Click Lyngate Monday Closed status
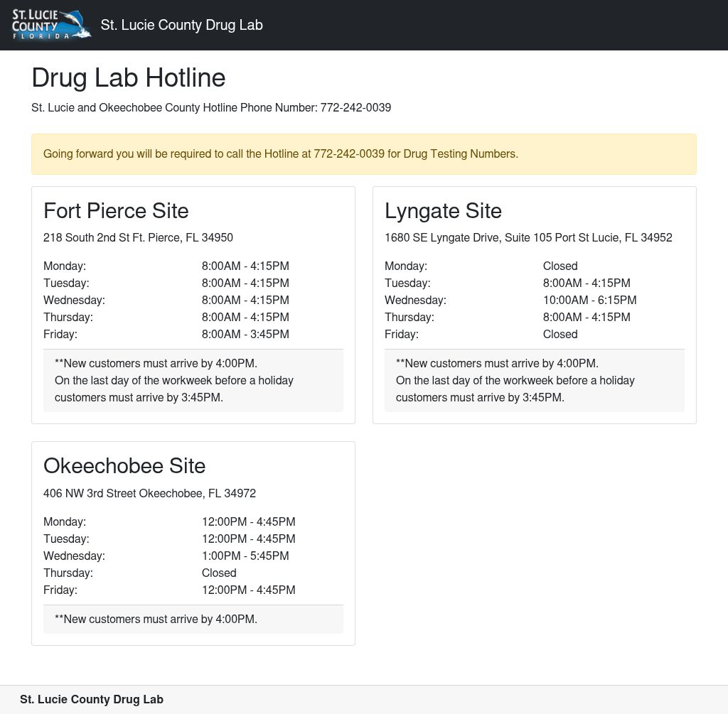Screen dimensions: 728x714 [x=560, y=266]
